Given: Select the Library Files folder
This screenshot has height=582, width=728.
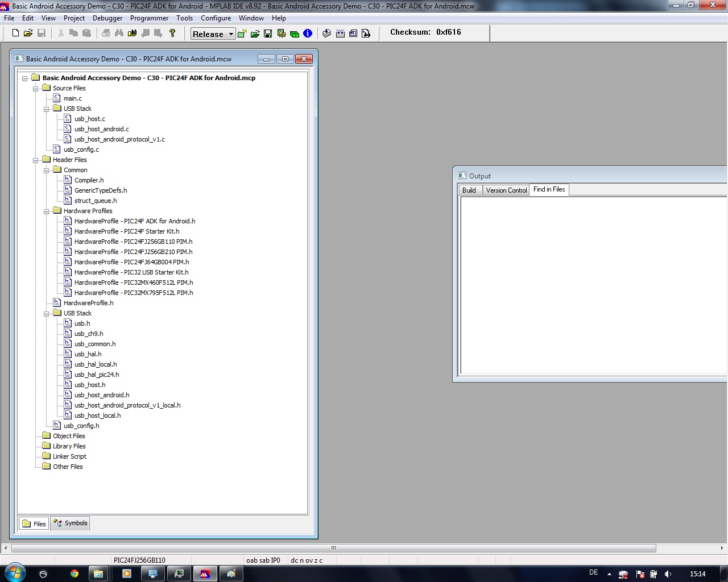Looking at the screenshot, I should coord(69,446).
